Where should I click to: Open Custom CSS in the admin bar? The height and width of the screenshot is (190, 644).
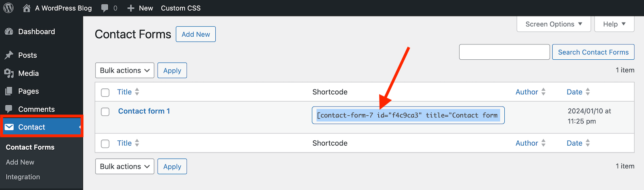(181, 8)
